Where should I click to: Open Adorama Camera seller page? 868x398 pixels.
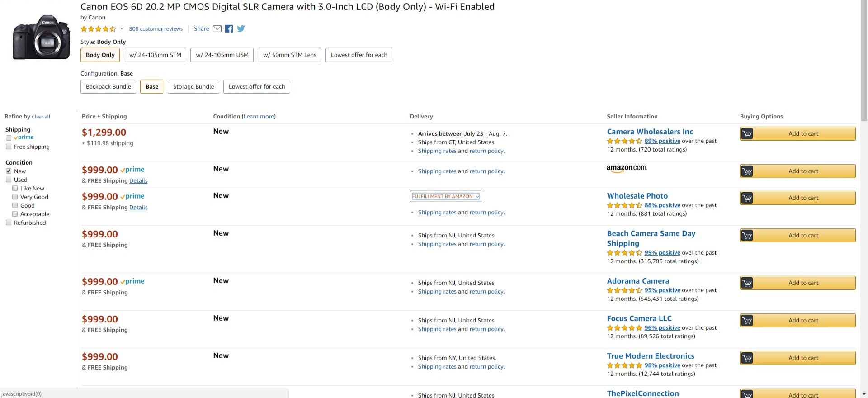(638, 281)
